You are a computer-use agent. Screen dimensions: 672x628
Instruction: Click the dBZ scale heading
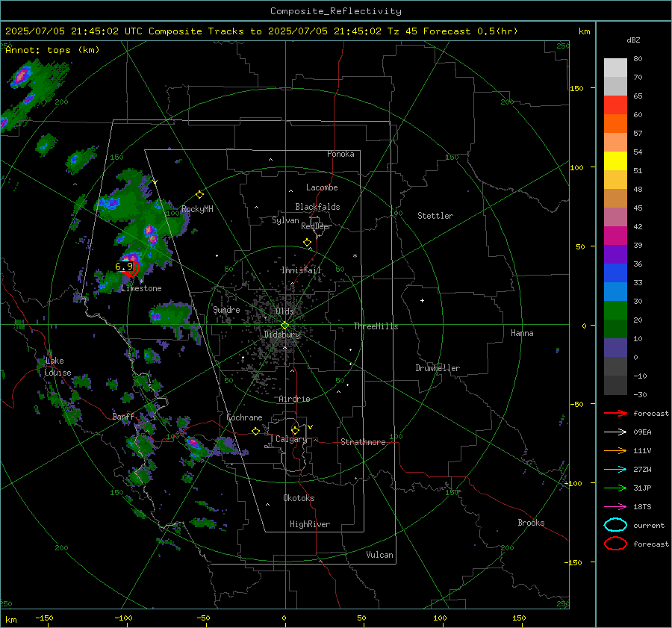633,40
